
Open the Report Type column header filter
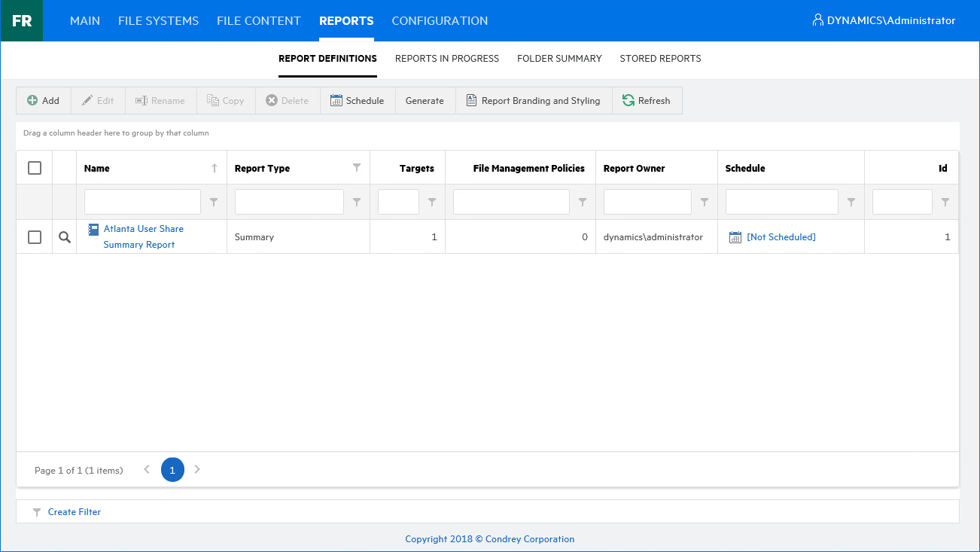[357, 168]
